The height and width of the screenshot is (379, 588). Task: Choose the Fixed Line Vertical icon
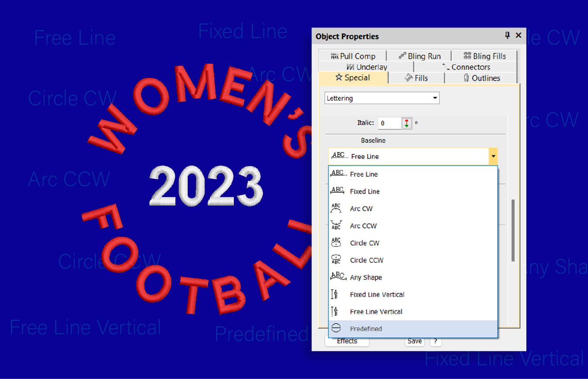tap(335, 295)
